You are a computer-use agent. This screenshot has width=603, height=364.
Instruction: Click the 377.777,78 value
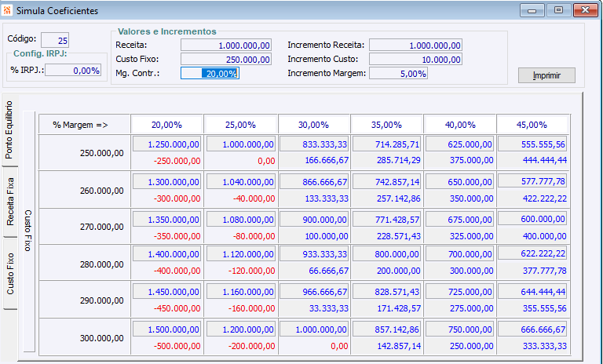click(x=545, y=271)
